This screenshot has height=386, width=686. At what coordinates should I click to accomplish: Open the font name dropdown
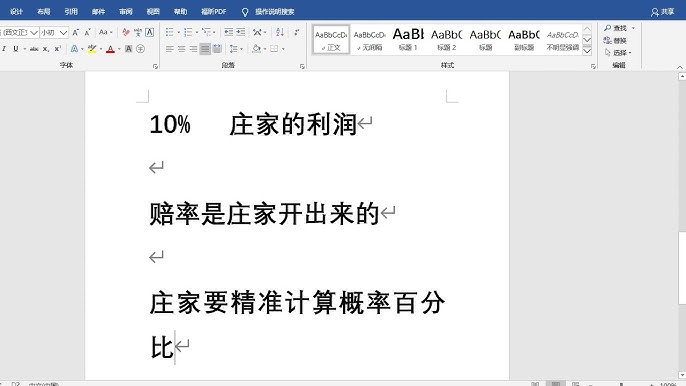click(34, 33)
